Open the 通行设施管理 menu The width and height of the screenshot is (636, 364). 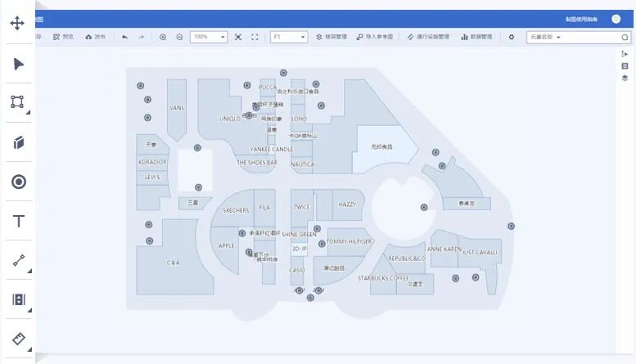pos(428,37)
